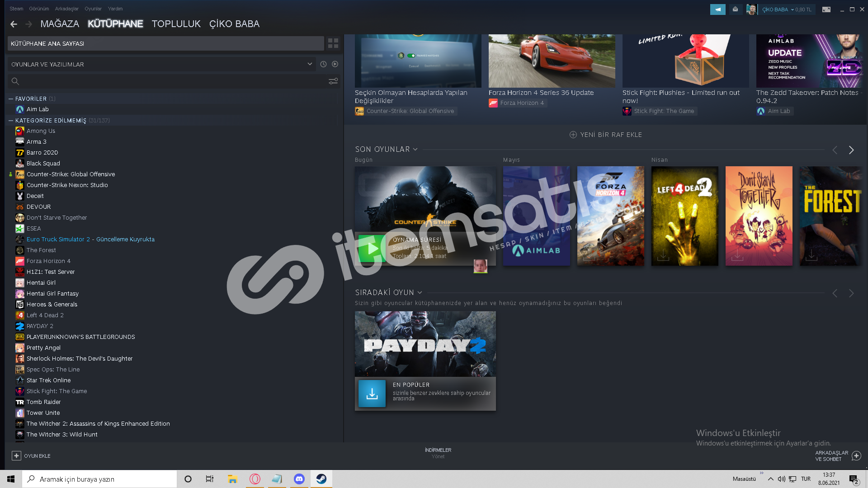
Task: Click the ÇİKO BABA profile avatar
Action: pyautogui.click(x=751, y=9)
